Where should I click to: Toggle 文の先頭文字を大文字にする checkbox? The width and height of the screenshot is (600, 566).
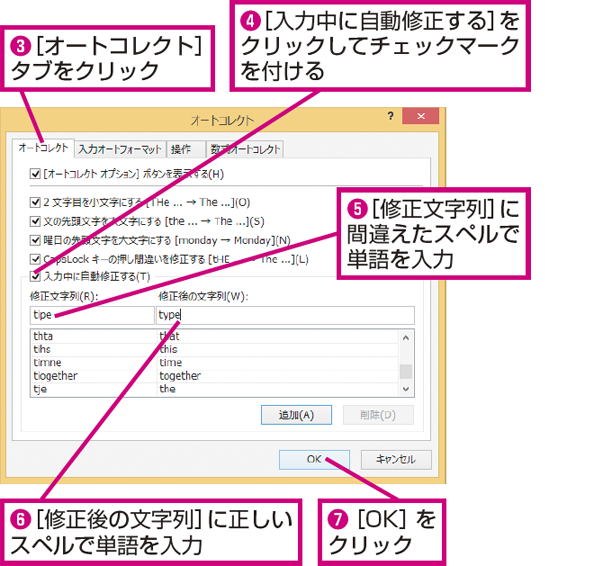point(37,221)
